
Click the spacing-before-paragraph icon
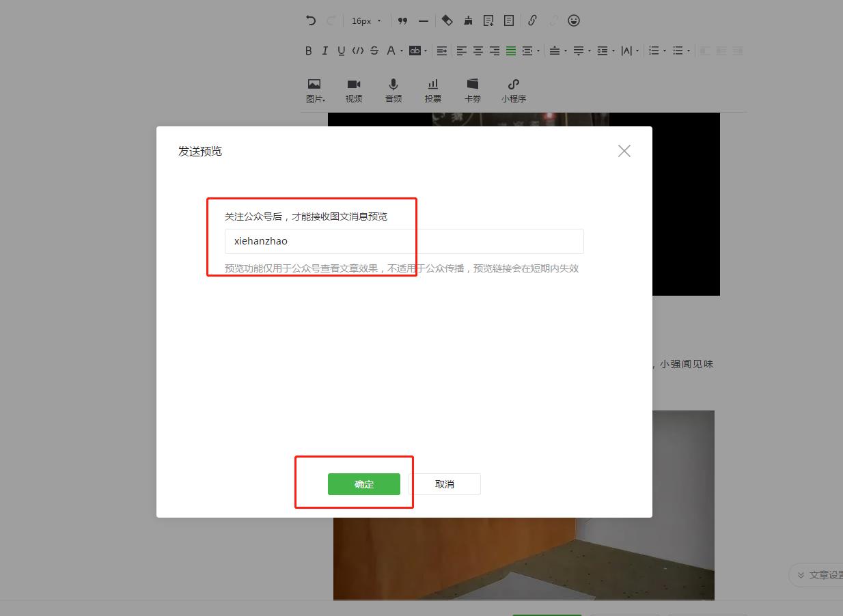point(555,51)
